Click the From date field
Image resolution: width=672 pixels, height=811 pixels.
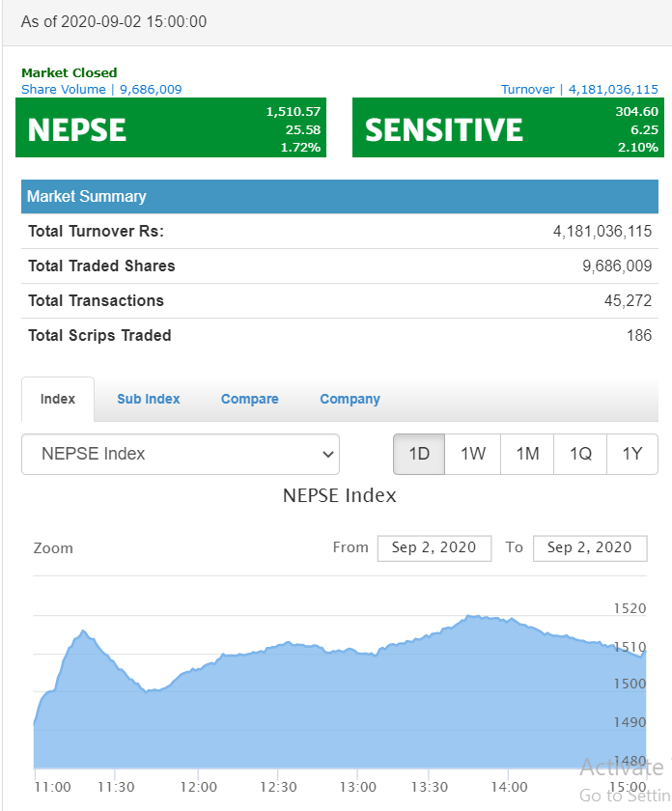[x=434, y=547]
